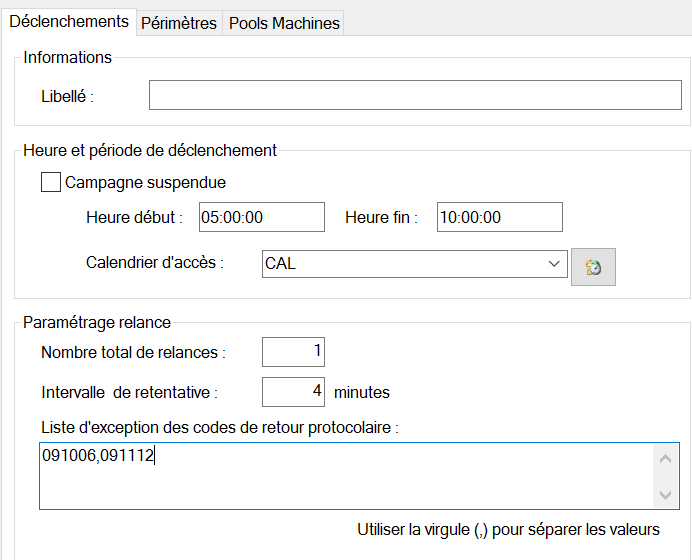Click the Informations group heading
The width and height of the screenshot is (692, 560).
68,57
